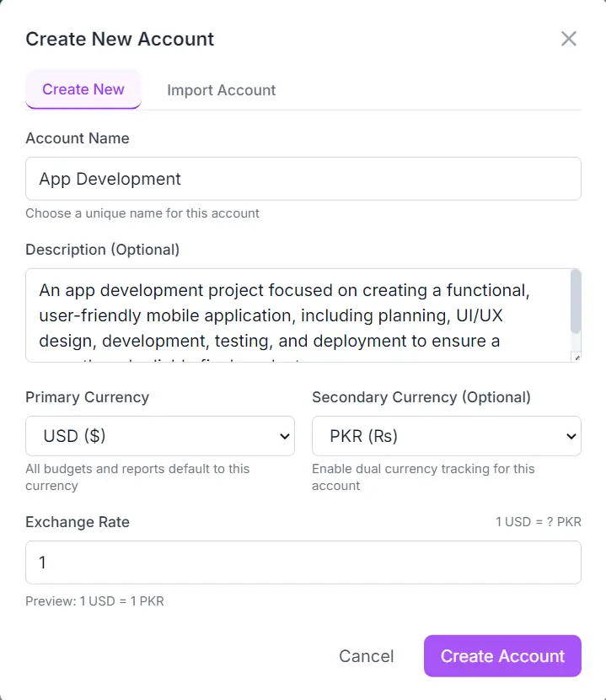Viewport: 606px width, 700px height.
Task: Click the Description textarea resize handle
Action: (x=577, y=358)
